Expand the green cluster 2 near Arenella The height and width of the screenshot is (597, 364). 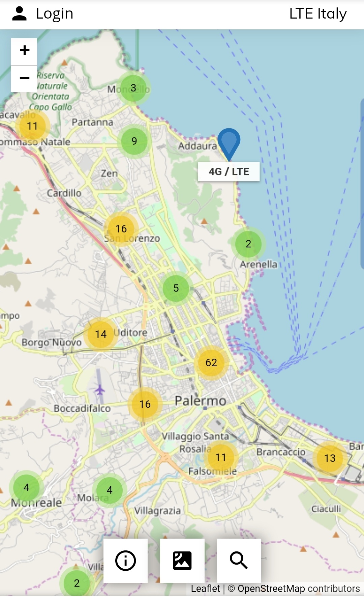pos(248,244)
